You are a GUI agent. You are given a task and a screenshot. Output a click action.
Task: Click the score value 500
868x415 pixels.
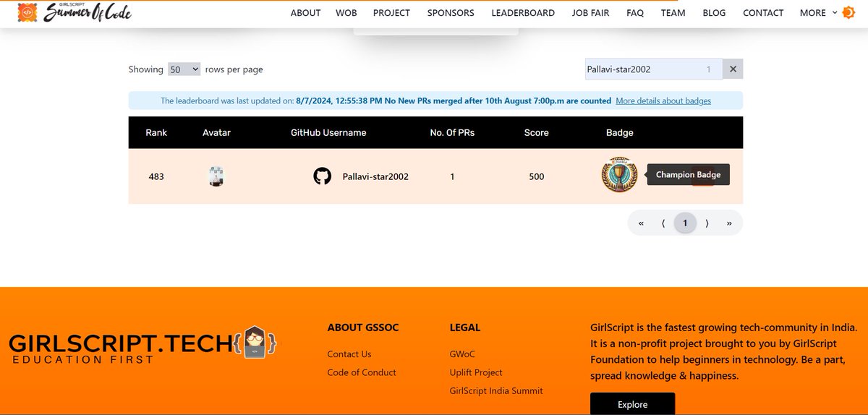536,176
